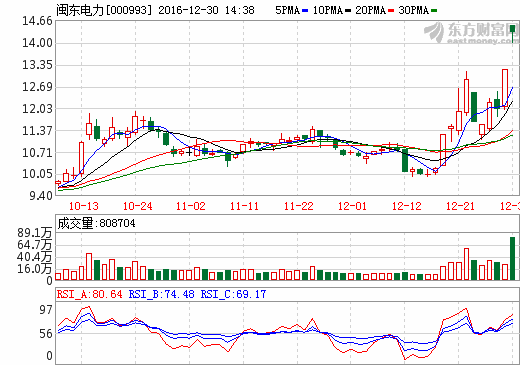This screenshot has width=520, height=365.
Task: Click the 12-12 date marker
Action: tap(407, 206)
